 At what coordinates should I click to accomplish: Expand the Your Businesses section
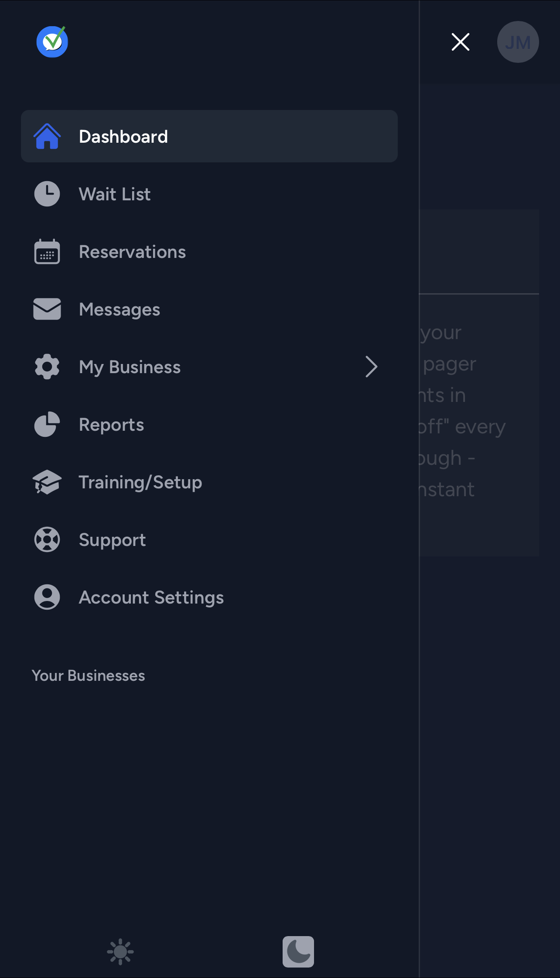click(89, 675)
